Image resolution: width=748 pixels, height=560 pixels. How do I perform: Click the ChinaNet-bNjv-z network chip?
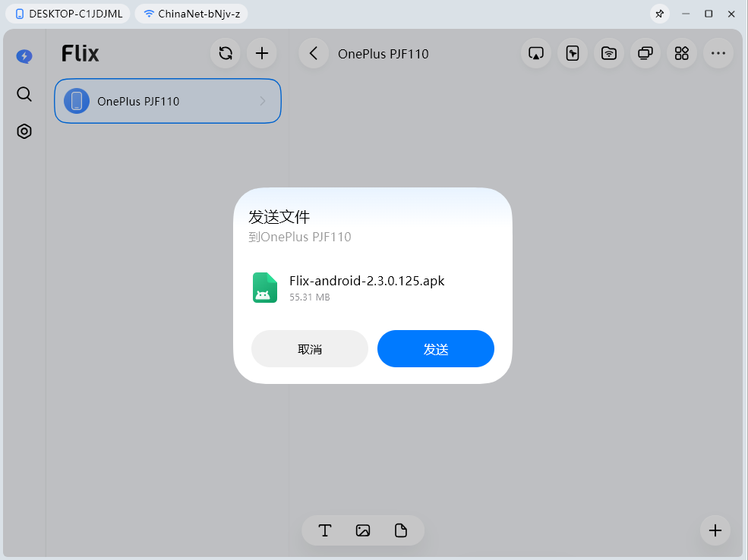pos(191,14)
